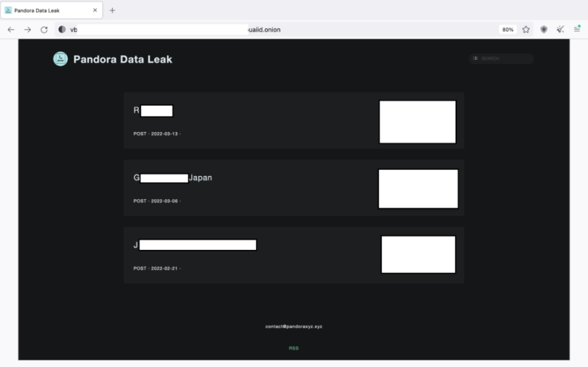Click the browser forward arrow
The image size is (588, 367).
pyautogui.click(x=28, y=29)
